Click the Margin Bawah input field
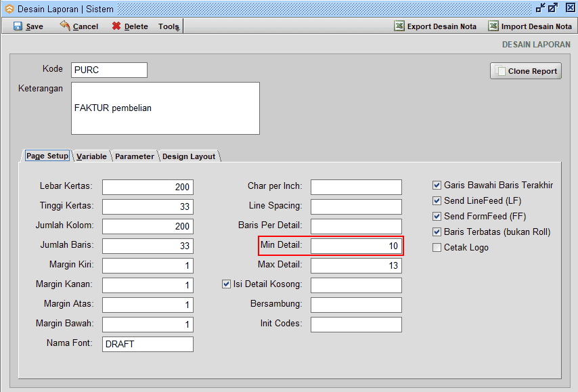This screenshot has width=578, height=392. tap(148, 324)
